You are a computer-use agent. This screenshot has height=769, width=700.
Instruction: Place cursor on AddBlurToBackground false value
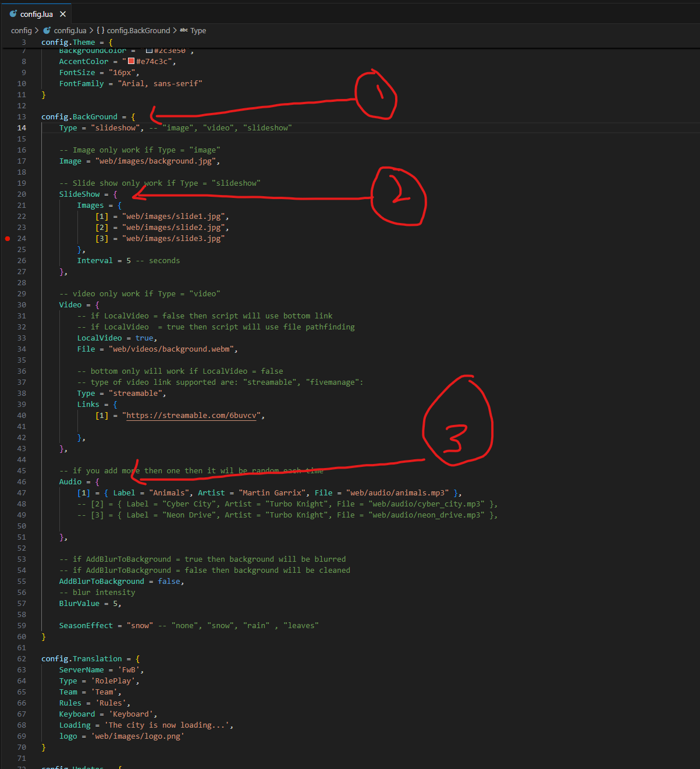(x=169, y=582)
